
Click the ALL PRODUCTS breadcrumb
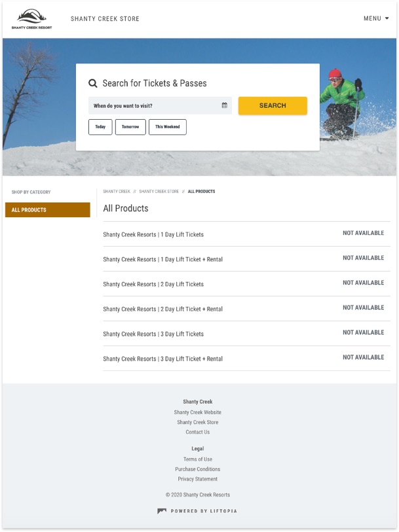201,191
